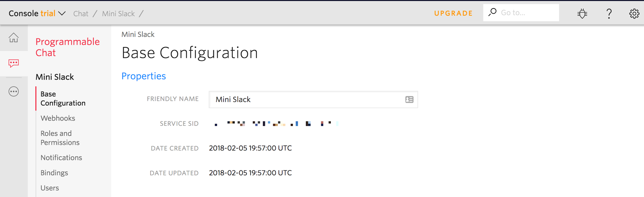This screenshot has width=644, height=197.
Task: Click the UPGRADE link
Action: 453,13
